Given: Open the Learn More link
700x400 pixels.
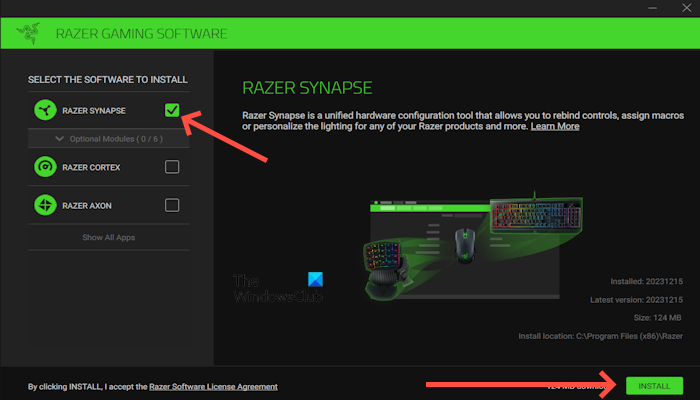Looking at the screenshot, I should [x=555, y=126].
